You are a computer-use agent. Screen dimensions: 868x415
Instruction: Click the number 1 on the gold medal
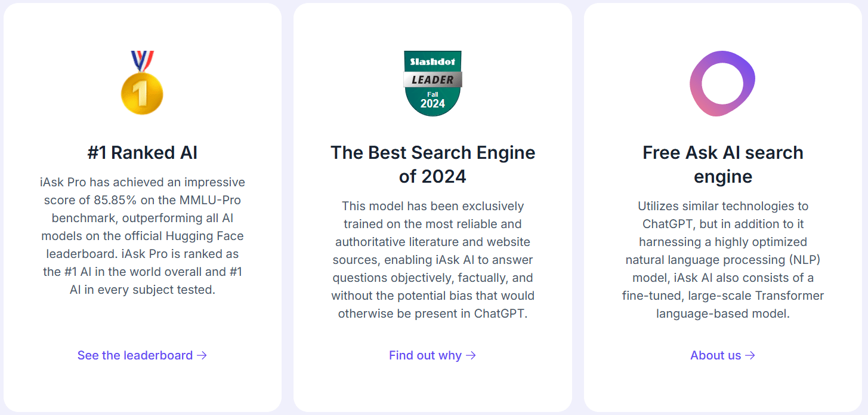point(140,94)
